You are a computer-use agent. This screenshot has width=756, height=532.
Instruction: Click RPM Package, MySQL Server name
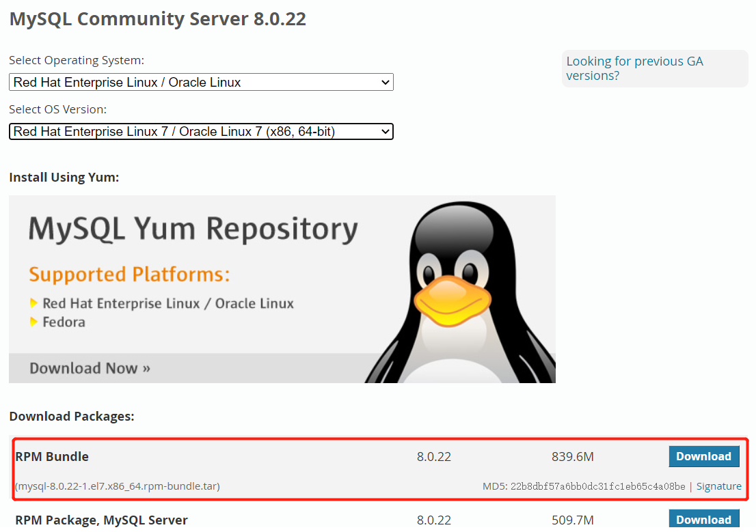pyautogui.click(x=101, y=520)
